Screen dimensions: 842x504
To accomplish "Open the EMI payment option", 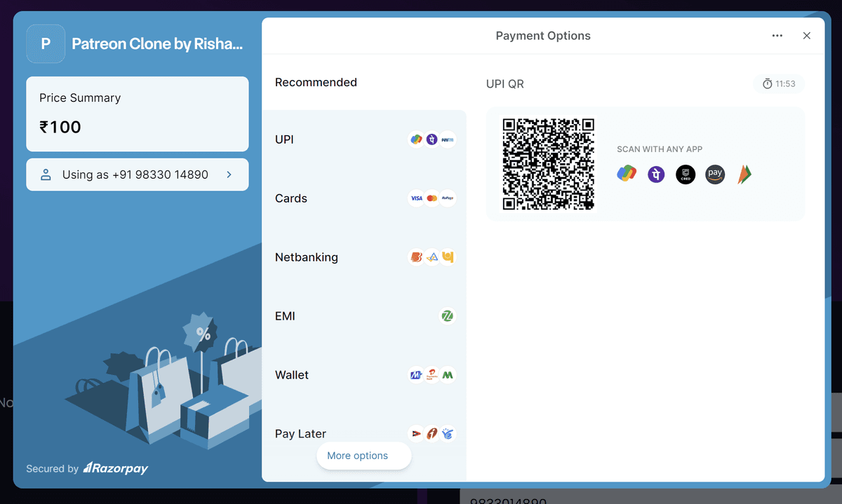I will [364, 316].
